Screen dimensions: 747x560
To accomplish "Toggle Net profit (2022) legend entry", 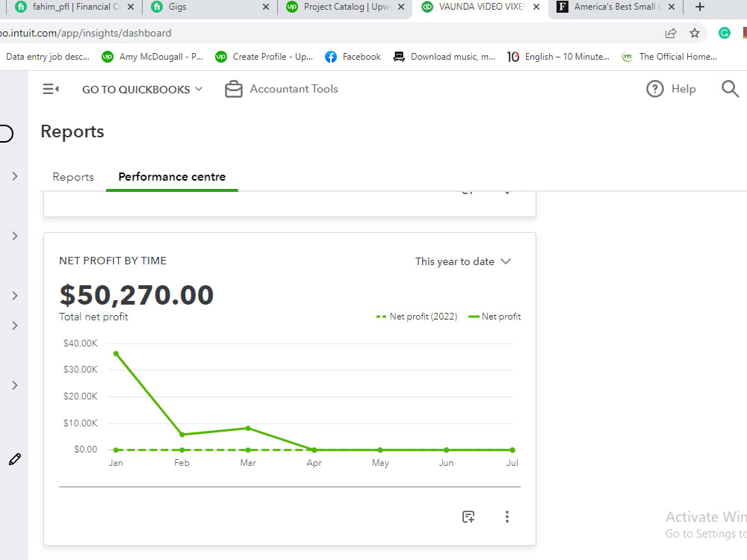I will 417,317.
